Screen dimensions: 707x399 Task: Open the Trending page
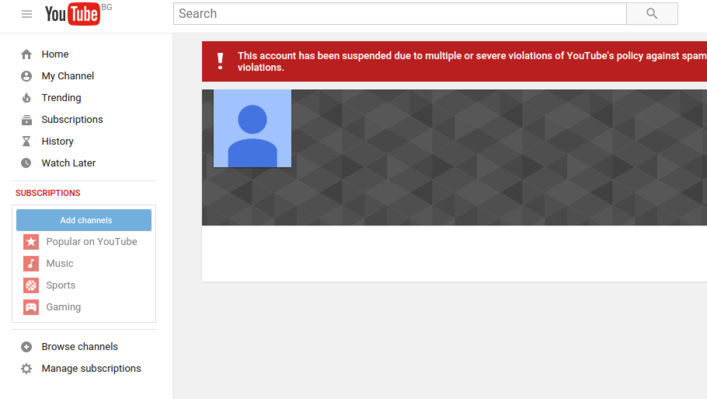(x=61, y=98)
